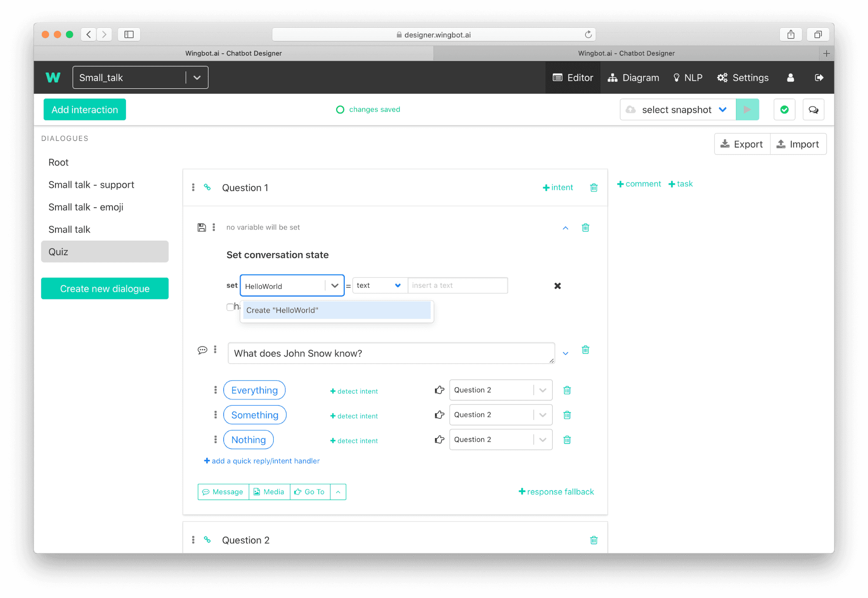Run the snapshot play button
This screenshot has width=868, height=598.
click(x=747, y=110)
